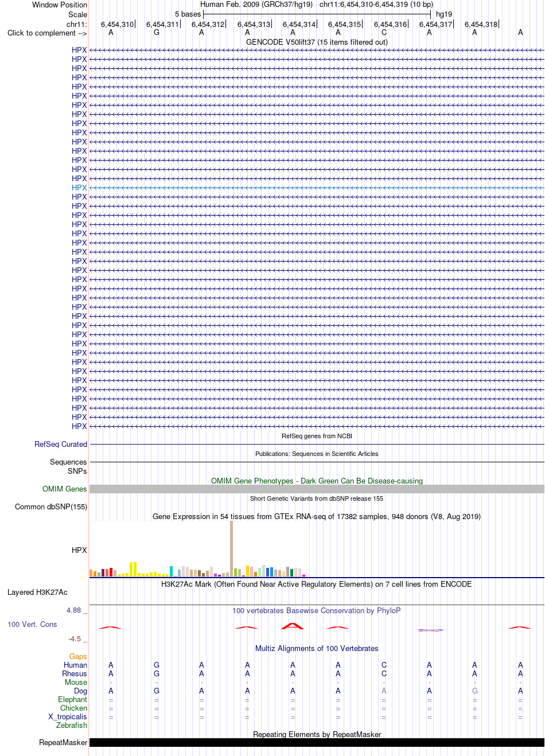Select the light-blue highlighted HPX transcript label
Viewport: 545px width, 756px height.
(x=79, y=188)
